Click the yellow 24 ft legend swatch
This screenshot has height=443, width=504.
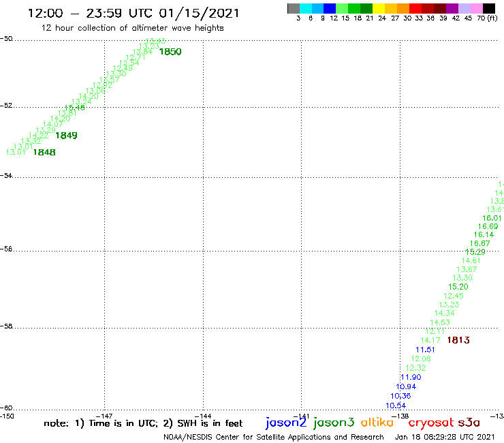tap(379, 8)
